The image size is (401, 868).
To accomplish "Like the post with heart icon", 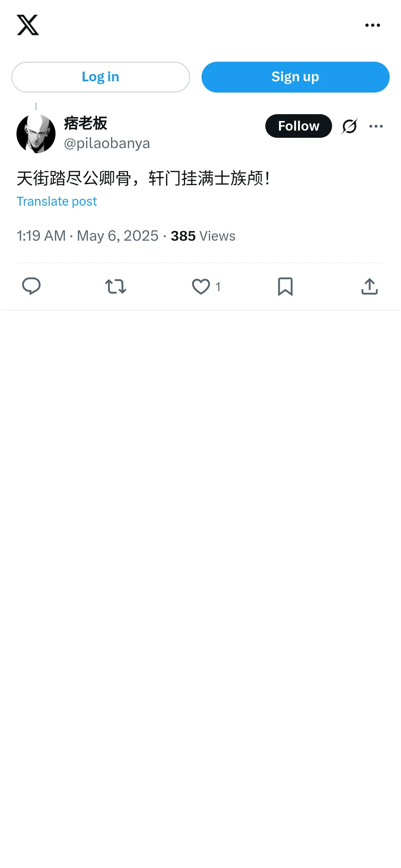I will point(201,286).
